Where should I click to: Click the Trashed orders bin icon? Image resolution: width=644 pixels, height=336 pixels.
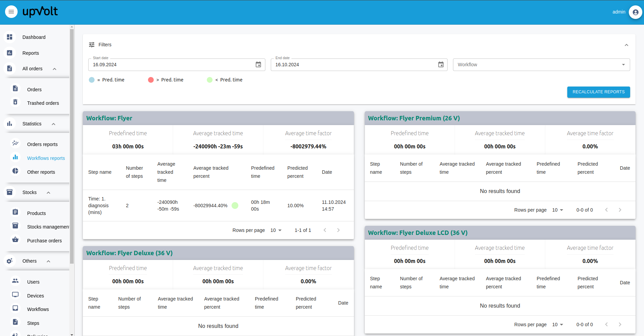pyautogui.click(x=15, y=102)
